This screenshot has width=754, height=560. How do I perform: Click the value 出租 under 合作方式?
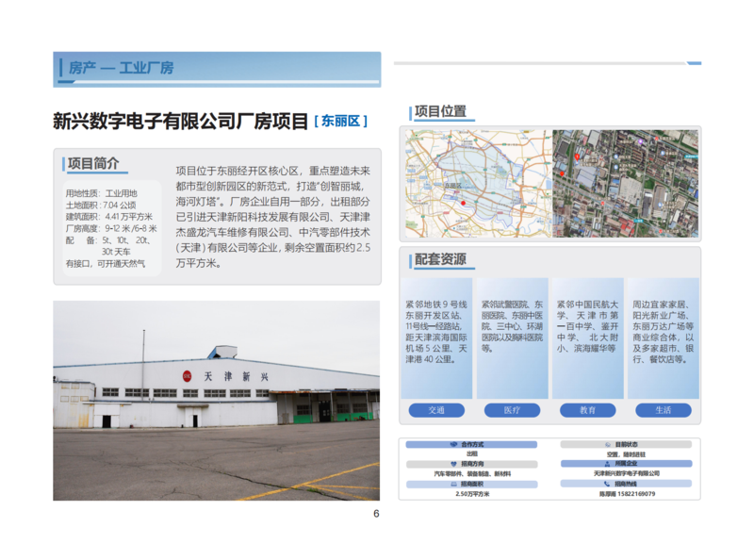[472, 453]
